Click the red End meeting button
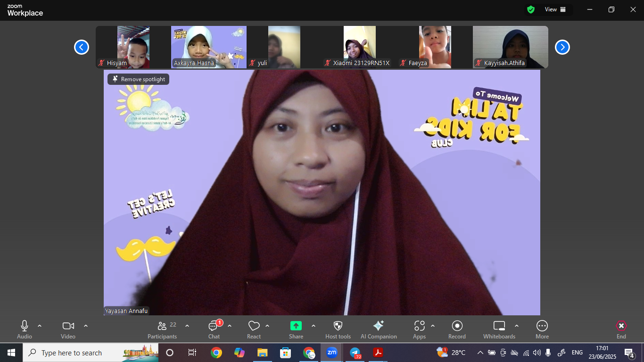Image resolution: width=644 pixels, height=362 pixels. [x=621, y=326]
